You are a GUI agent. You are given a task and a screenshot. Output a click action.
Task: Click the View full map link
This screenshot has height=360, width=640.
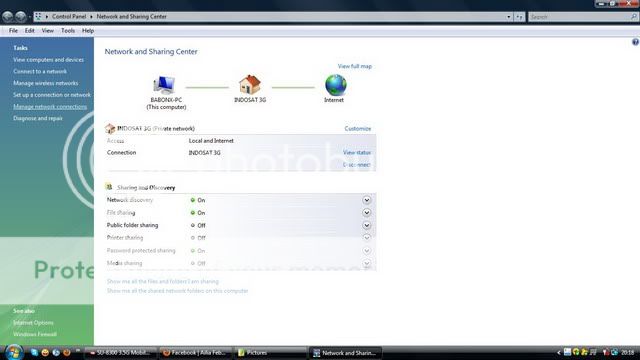[355, 66]
